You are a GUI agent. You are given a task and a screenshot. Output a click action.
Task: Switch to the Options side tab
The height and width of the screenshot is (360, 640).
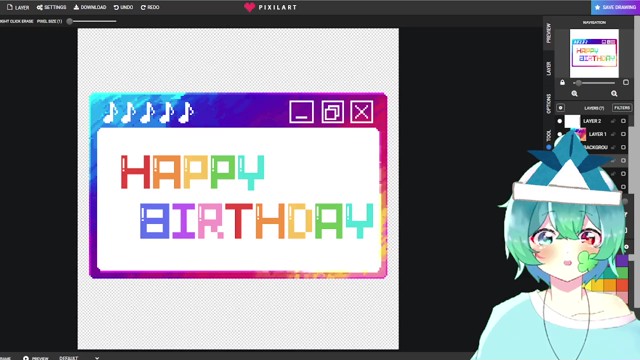(x=549, y=103)
